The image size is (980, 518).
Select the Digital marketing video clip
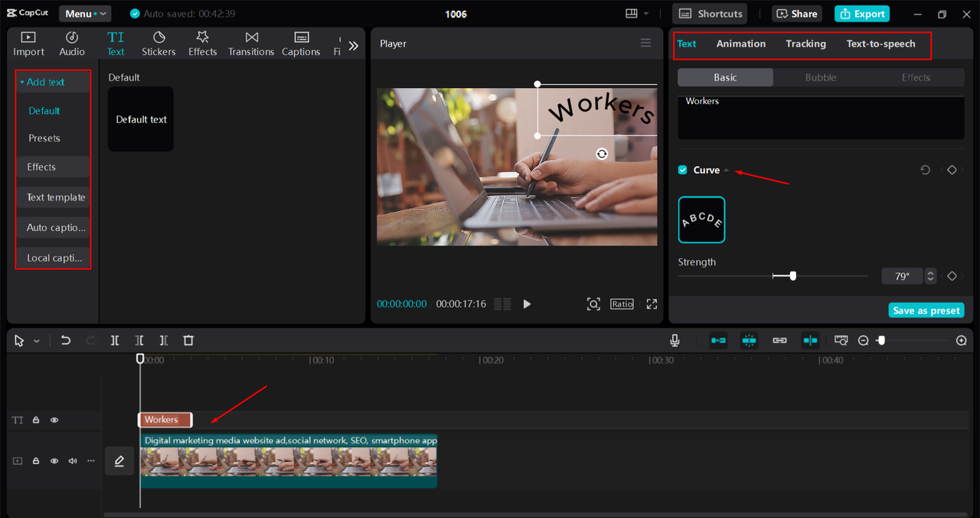[x=289, y=461]
